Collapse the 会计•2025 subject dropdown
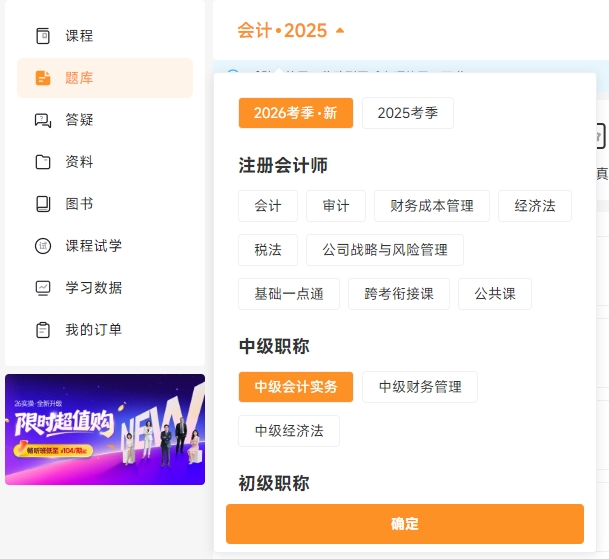The width and height of the screenshot is (609, 559). click(282, 31)
